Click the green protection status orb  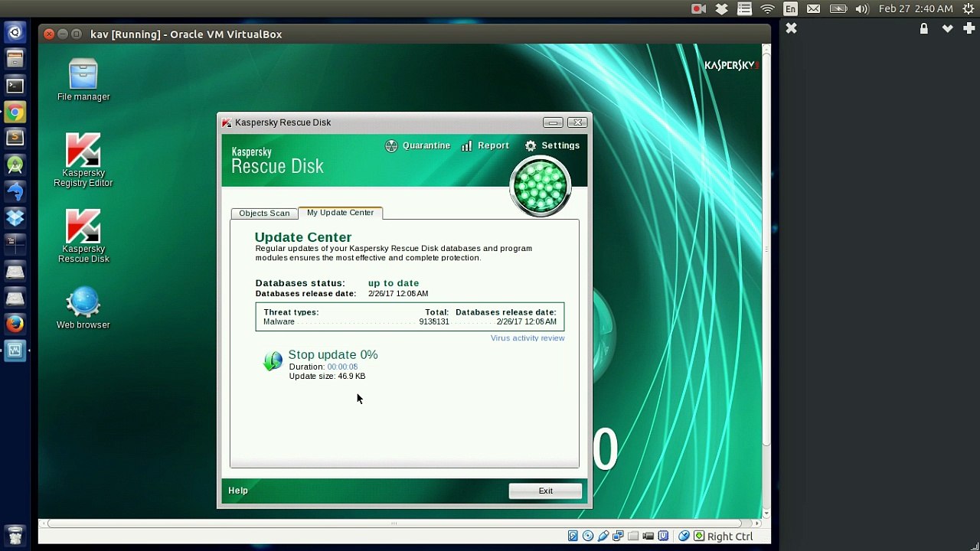(x=541, y=187)
